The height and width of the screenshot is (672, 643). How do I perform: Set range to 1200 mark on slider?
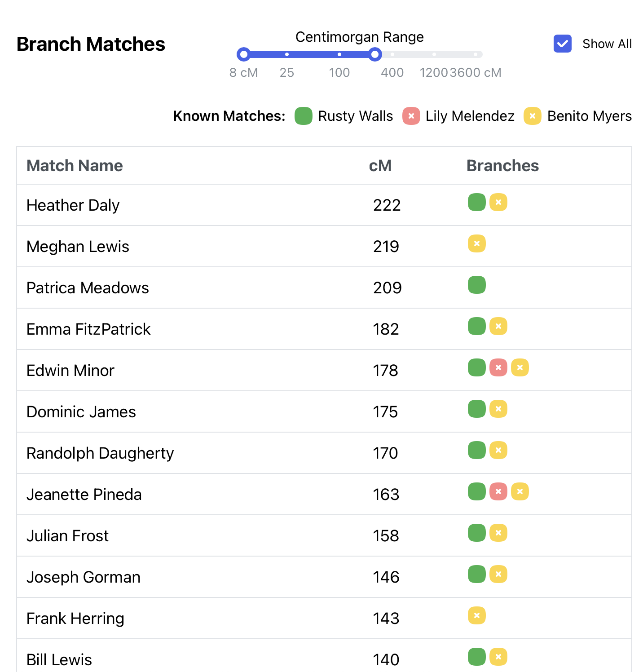point(434,54)
